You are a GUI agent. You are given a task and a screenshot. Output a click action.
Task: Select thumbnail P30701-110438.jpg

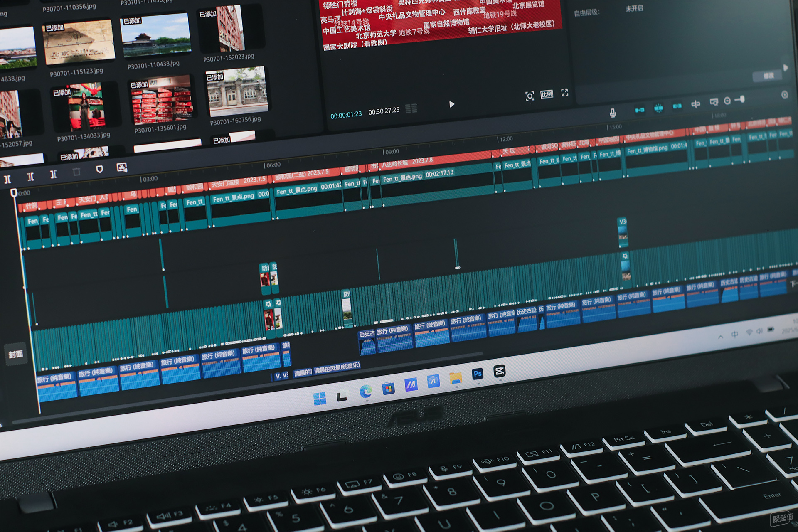pyautogui.click(x=155, y=35)
